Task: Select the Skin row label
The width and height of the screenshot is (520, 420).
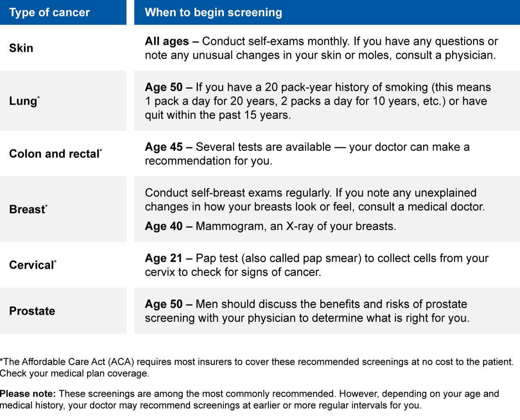Action: (21, 48)
